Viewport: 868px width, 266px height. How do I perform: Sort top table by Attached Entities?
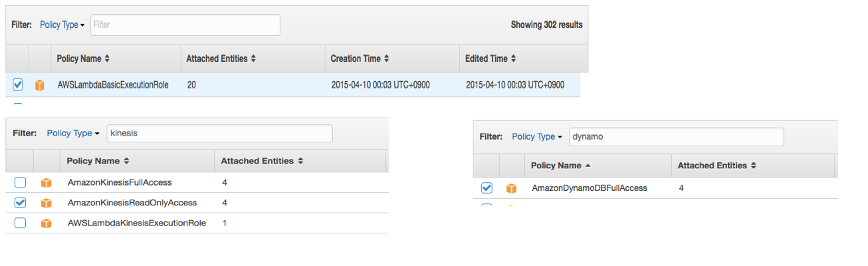[221, 59]
